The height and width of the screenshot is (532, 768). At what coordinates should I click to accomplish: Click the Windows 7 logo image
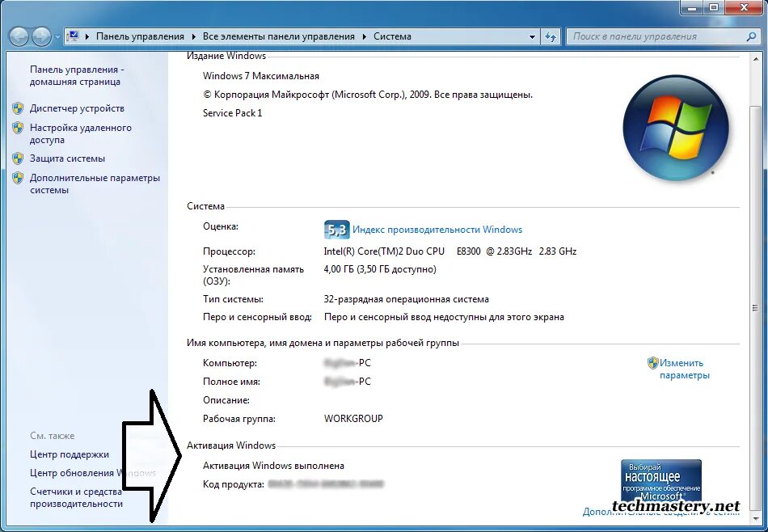[x=676, y=128]
